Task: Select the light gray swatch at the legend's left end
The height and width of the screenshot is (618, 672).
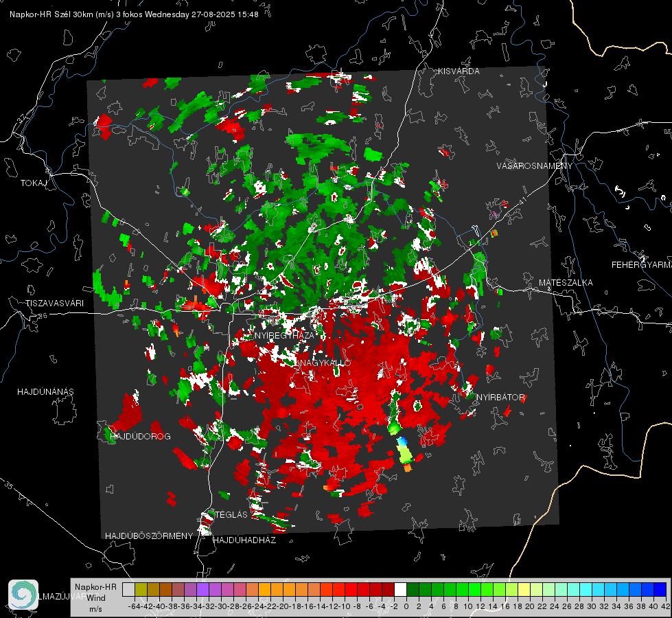Action: (x=128, y=589)
